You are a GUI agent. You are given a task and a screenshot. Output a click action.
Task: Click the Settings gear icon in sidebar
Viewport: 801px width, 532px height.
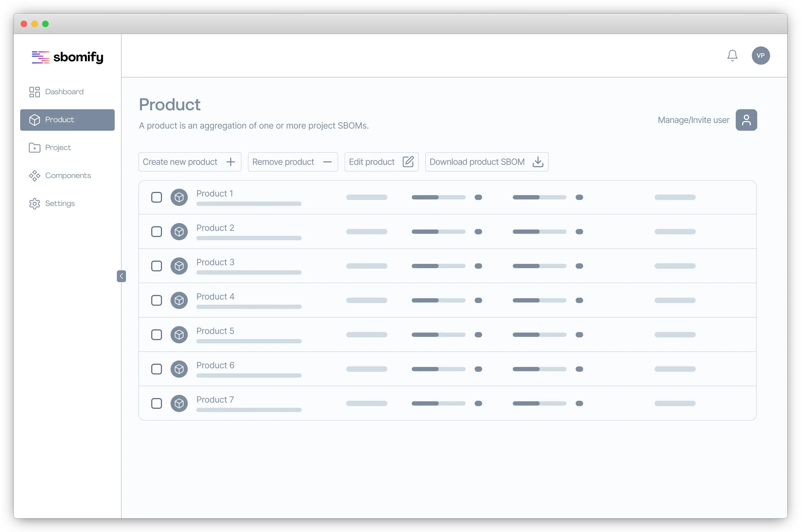pos(34,203)
